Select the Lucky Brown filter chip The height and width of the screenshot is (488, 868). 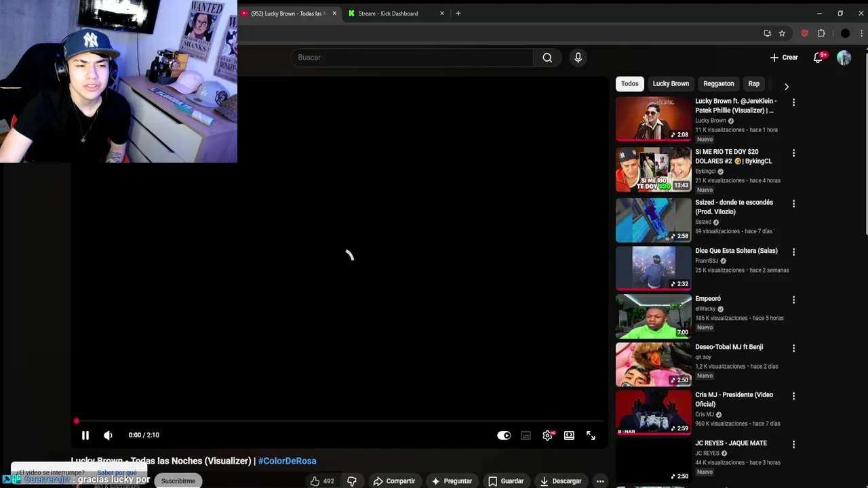pos(671,83)
